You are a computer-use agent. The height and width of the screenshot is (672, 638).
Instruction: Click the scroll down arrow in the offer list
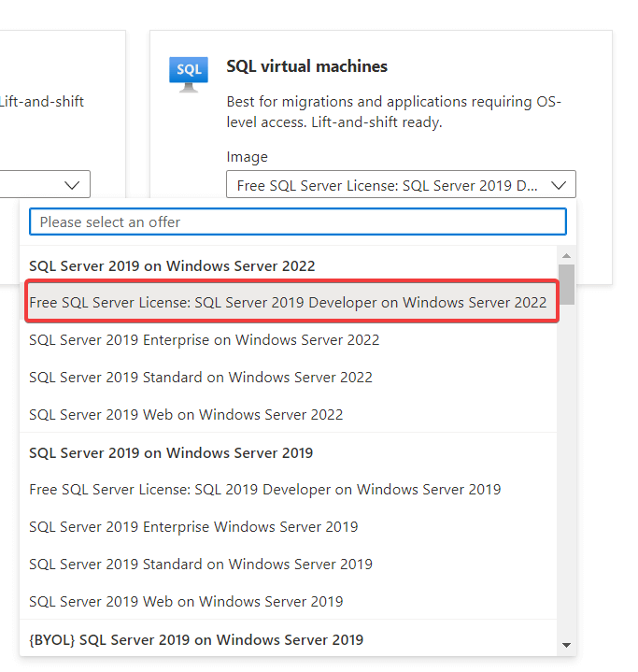[x=566, y=645]
